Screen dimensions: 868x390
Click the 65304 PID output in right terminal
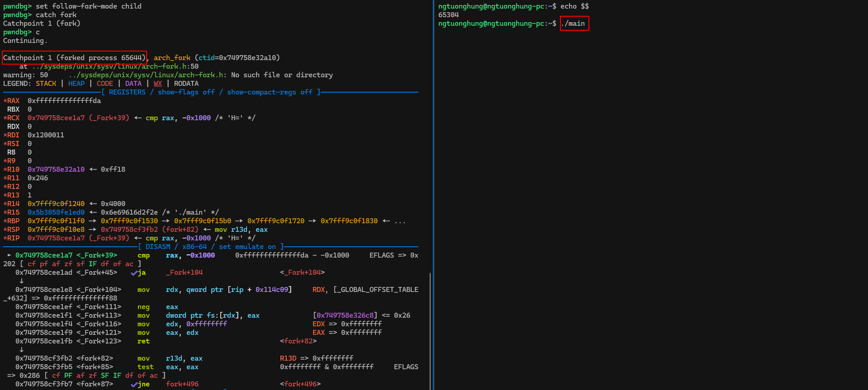(x=448, y=15)
